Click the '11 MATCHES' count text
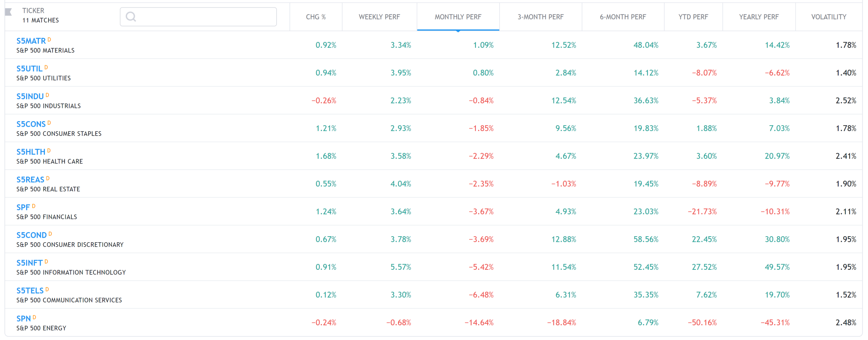The image size is (868, 340). [40, 20]
